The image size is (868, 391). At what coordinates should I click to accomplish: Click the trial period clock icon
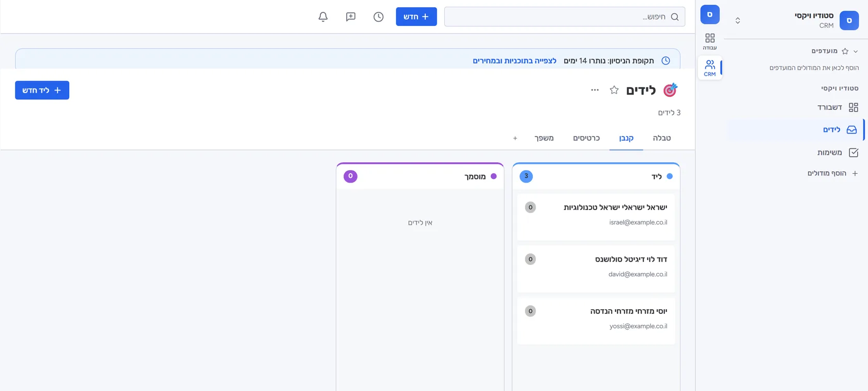click(x=666, y=61)
